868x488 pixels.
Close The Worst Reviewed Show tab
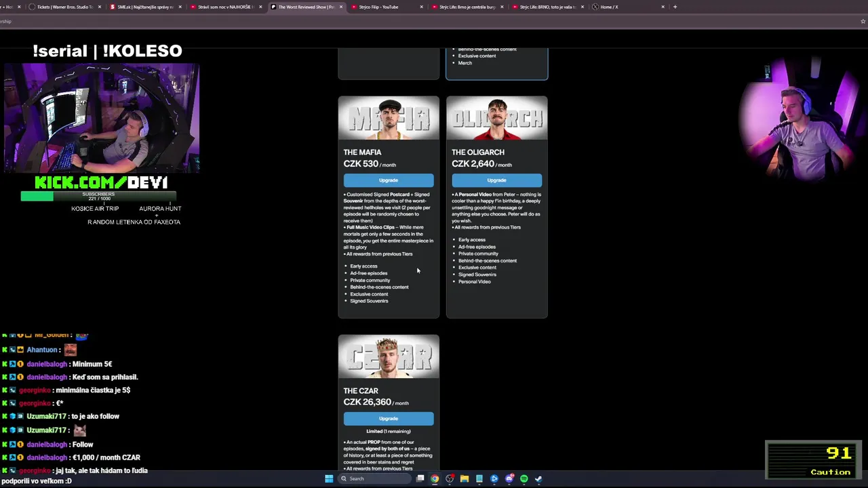click(340, 7)
